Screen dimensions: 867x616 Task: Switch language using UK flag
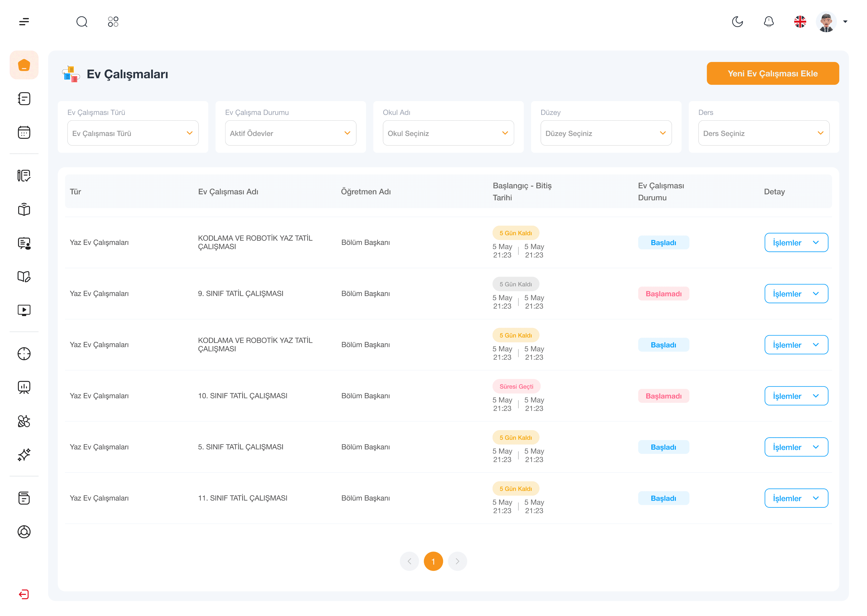click(x=800, y=22)
